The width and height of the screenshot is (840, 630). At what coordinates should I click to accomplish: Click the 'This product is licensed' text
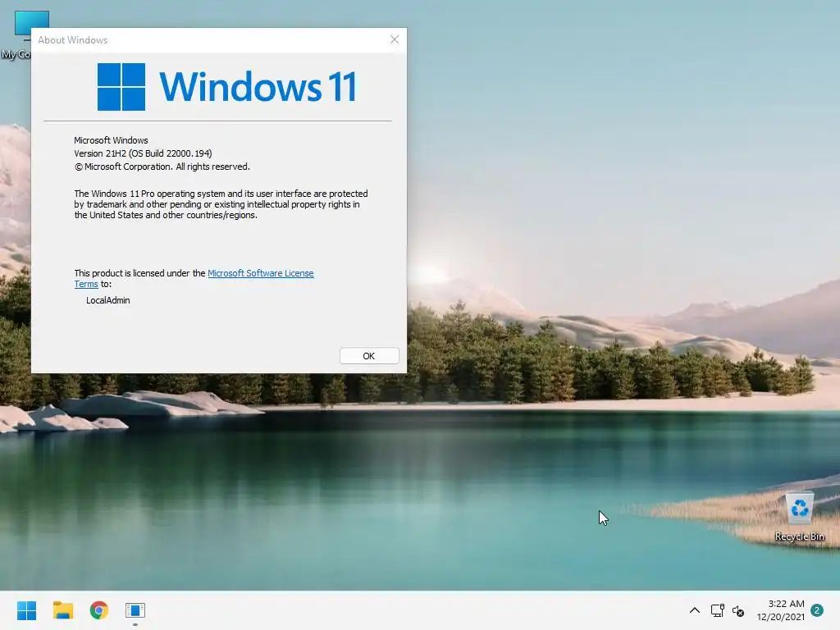click(x=139, y=273)
